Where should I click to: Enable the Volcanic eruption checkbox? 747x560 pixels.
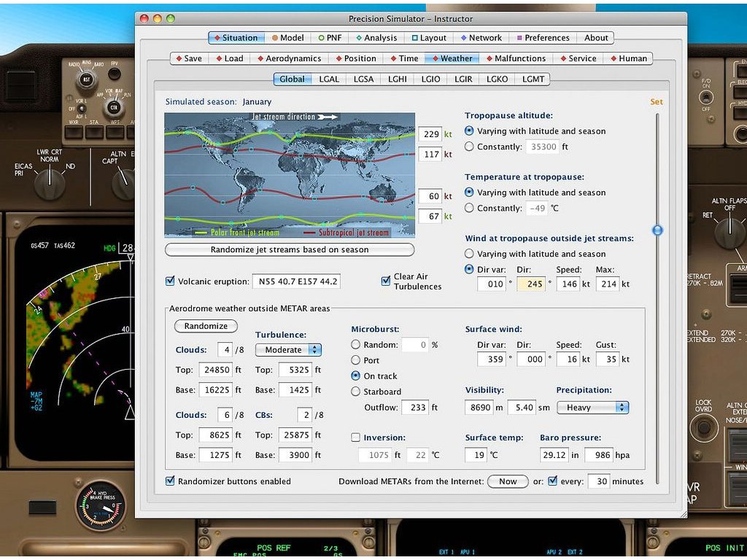[170, 281]
